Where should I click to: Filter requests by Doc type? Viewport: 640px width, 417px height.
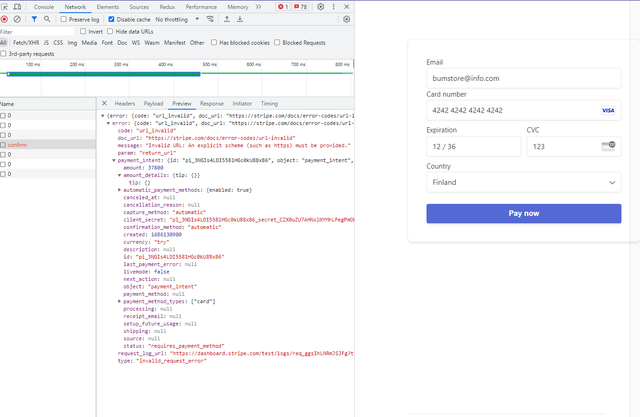pyautogui.click(x=122, y=42)
